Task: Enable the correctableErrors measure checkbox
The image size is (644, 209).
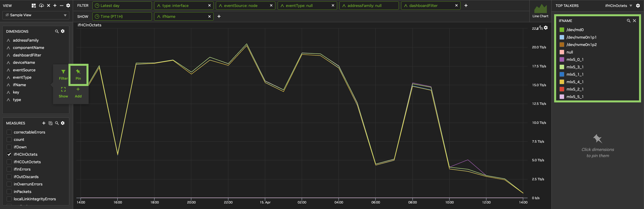Action: point(9,132)
